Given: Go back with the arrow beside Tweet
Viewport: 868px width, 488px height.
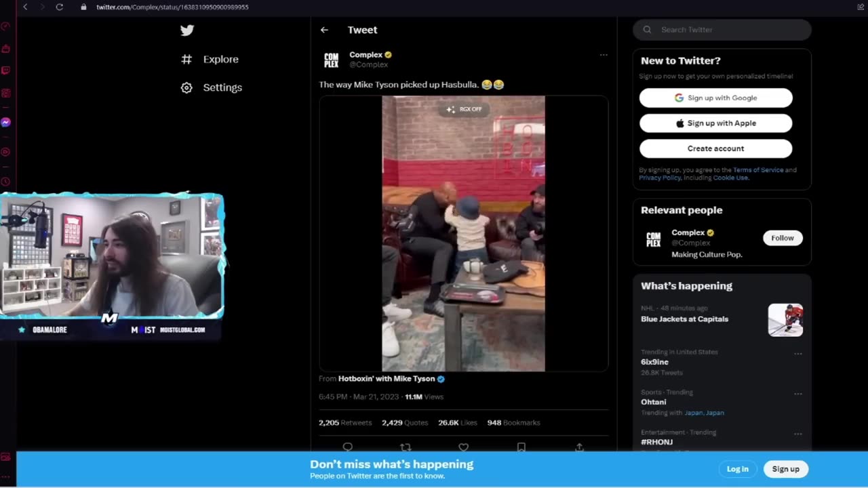Looking at the screenshot, I should coord(324,30).
